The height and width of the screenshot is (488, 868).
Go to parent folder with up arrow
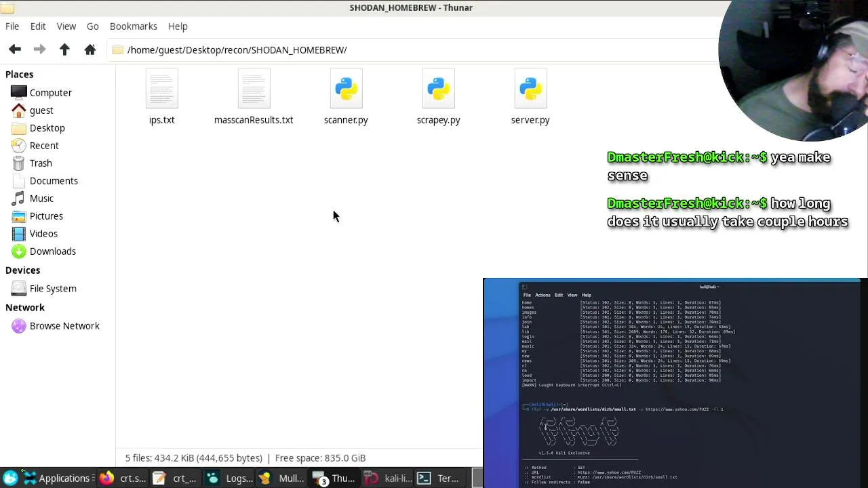pyautogui.click(x=64, y=49)
